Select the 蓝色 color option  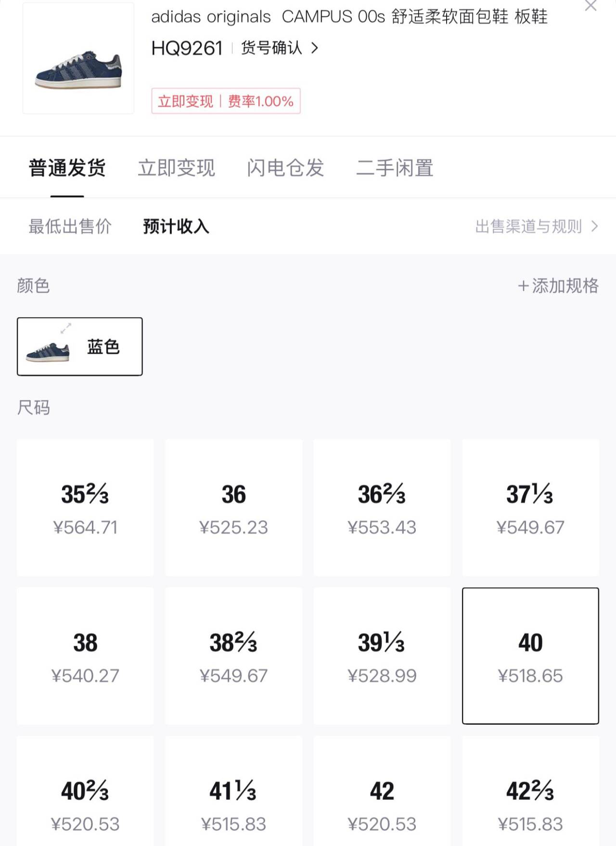click(80, 346)
